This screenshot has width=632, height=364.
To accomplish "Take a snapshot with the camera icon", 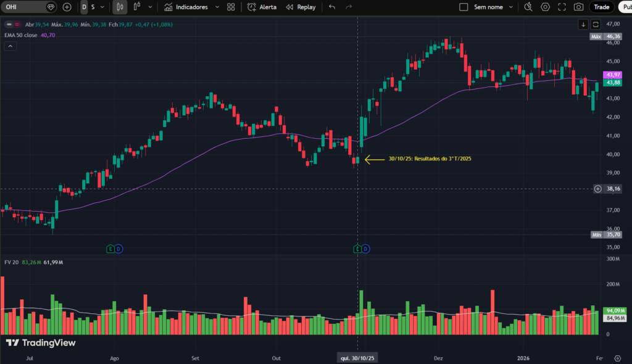I will pyautogui.click(x=578, y=7).
